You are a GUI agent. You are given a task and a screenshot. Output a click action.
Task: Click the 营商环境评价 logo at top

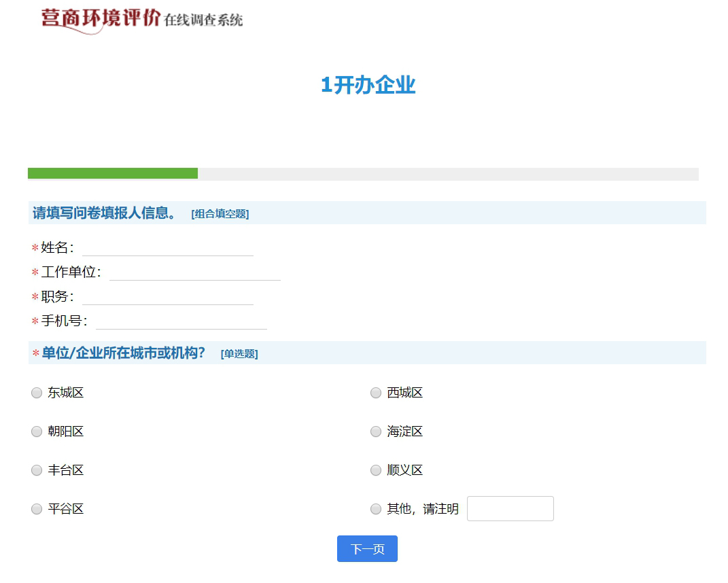(x=141, y=19)
